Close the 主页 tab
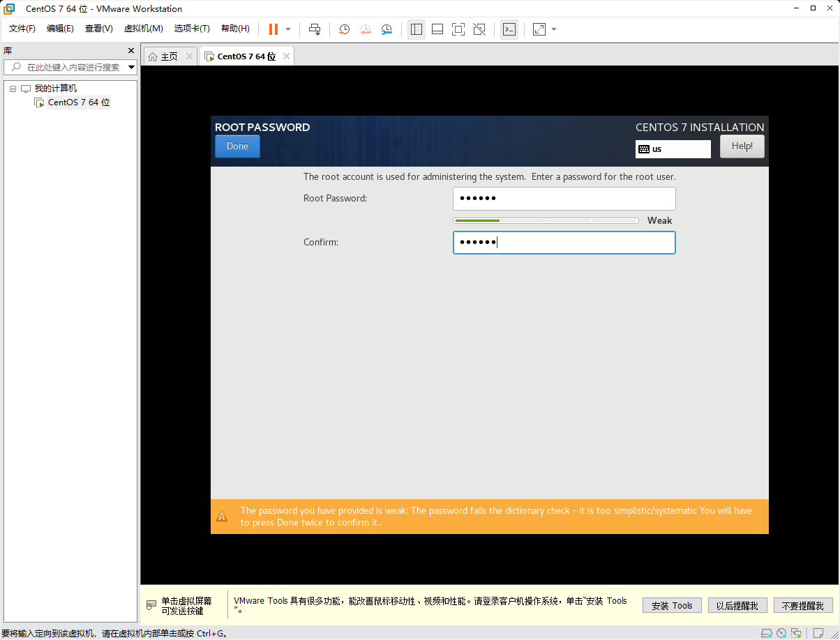840x640 pixels. [x=189, y=56]
